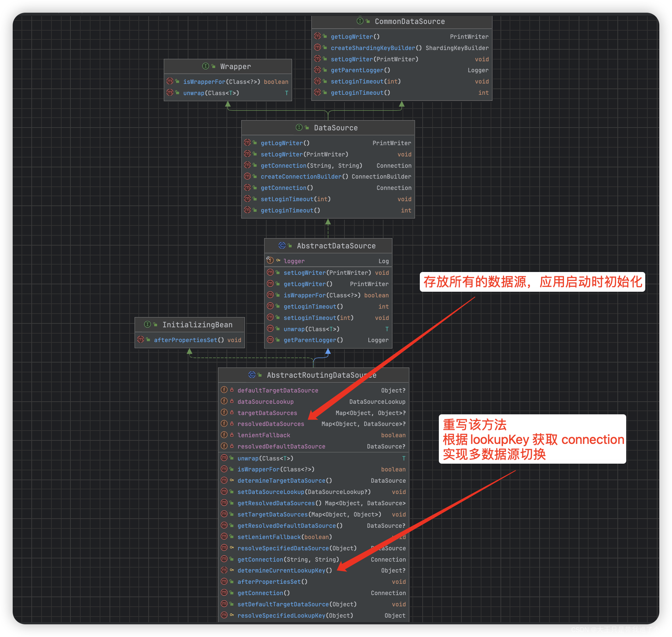Click the interface icon beside DataSource title
This screenshot has height=637, width=672.
299,128
